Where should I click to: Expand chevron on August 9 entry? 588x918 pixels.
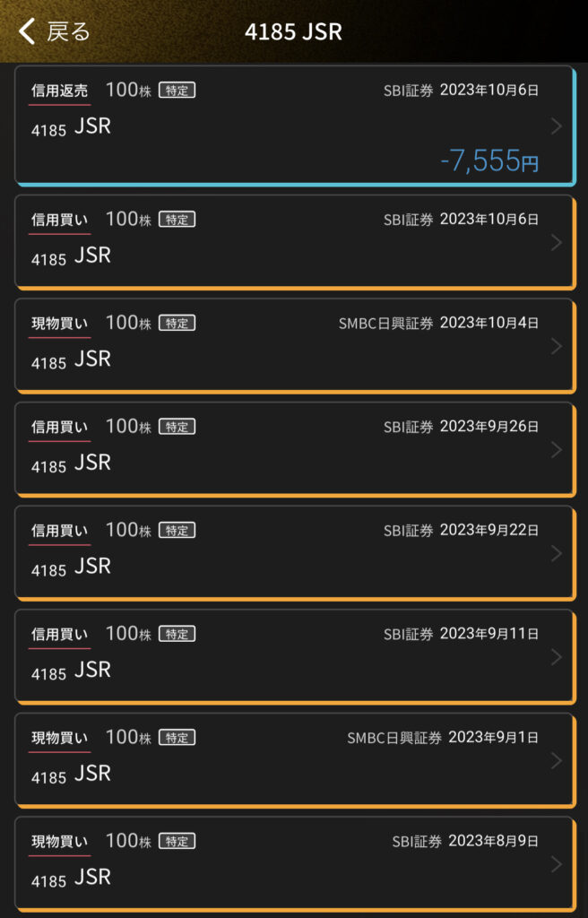[556, 864]
